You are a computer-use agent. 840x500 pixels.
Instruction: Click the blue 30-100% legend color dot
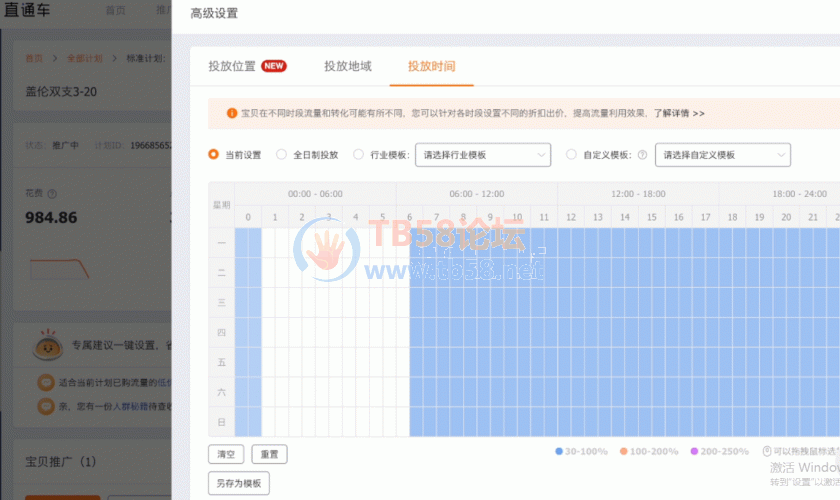[x=559, y=452]
